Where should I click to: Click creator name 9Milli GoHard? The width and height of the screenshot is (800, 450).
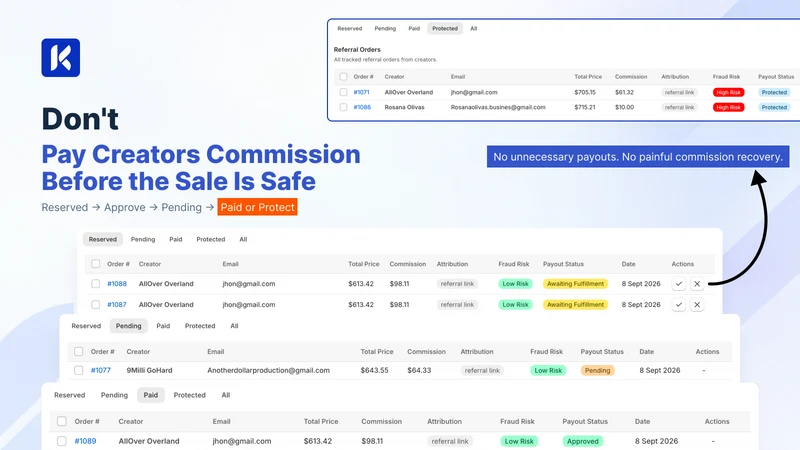tap(149, 370)
